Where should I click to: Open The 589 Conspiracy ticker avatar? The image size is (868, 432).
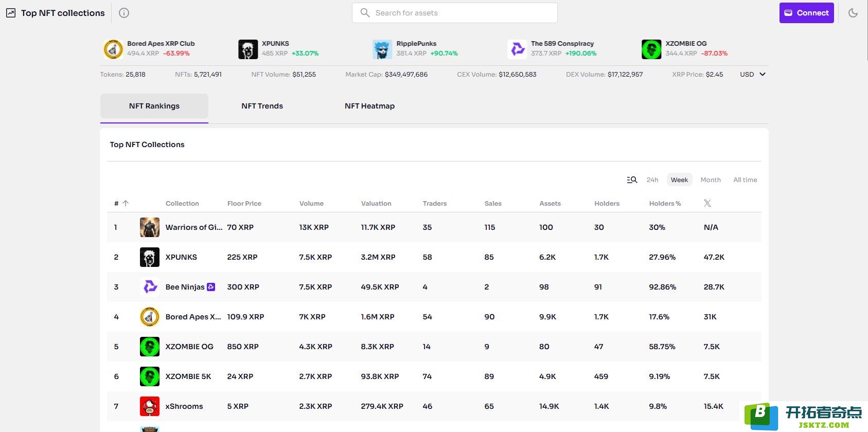[x=517, y=49]
